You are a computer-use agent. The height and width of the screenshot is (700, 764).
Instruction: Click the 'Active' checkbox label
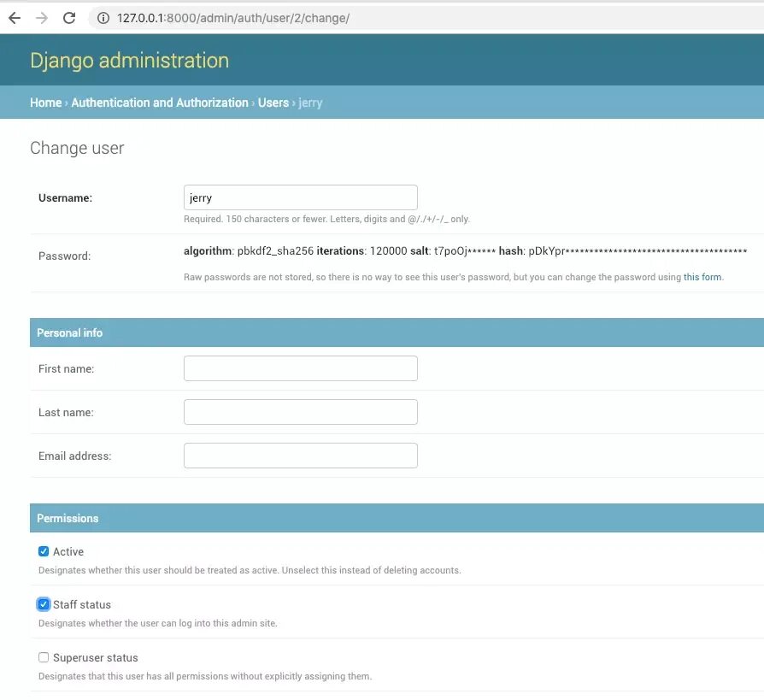tap(68, 551)
